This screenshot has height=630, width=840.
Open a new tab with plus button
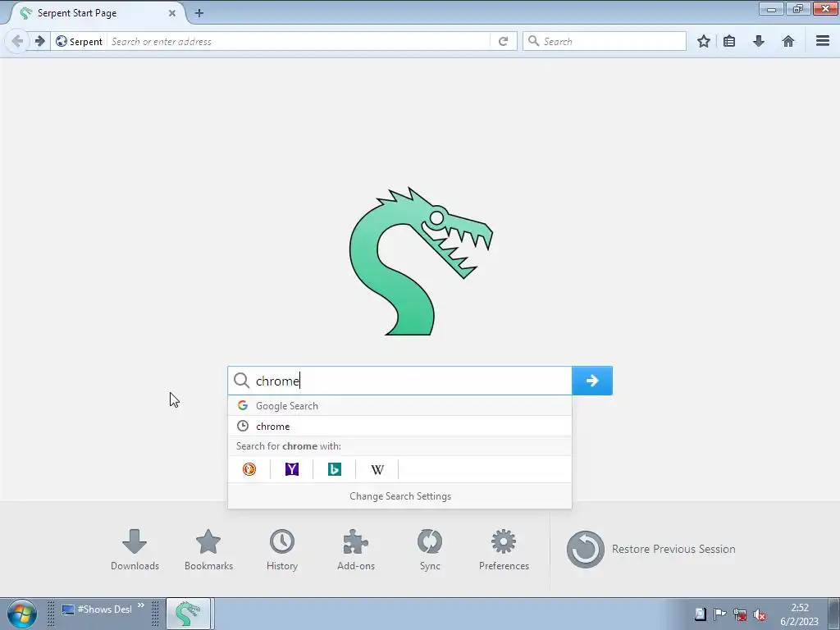(x=199, y=13)
